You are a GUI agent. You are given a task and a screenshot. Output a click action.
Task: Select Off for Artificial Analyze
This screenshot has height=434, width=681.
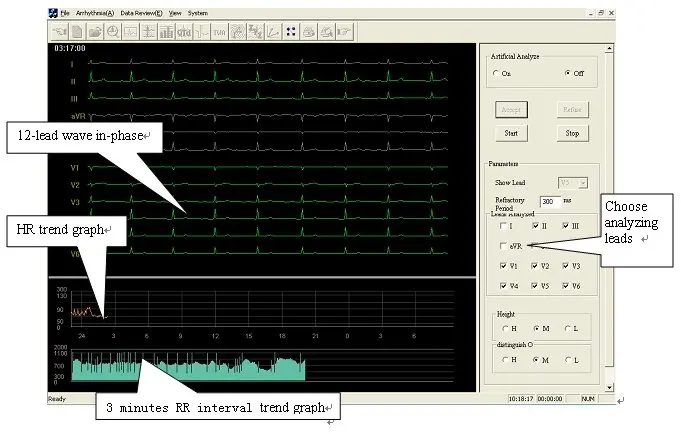tap(568, 73)
